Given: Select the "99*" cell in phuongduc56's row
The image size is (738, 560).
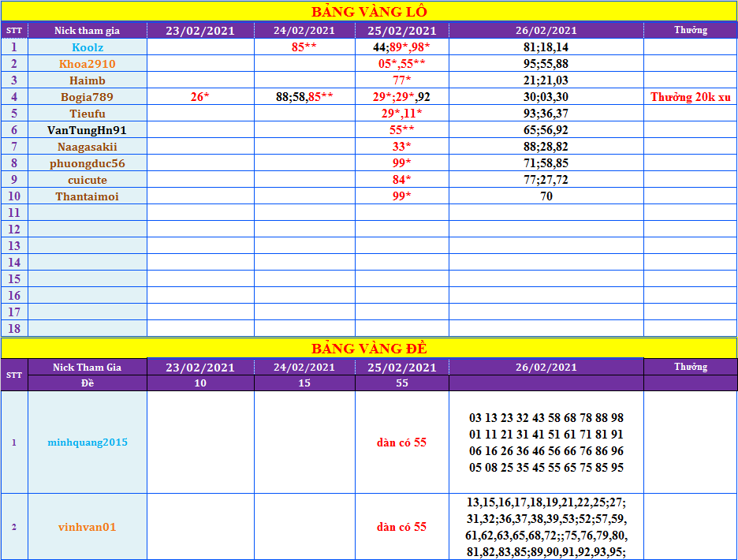Looking at the screenshot, I should coord(402,163).
